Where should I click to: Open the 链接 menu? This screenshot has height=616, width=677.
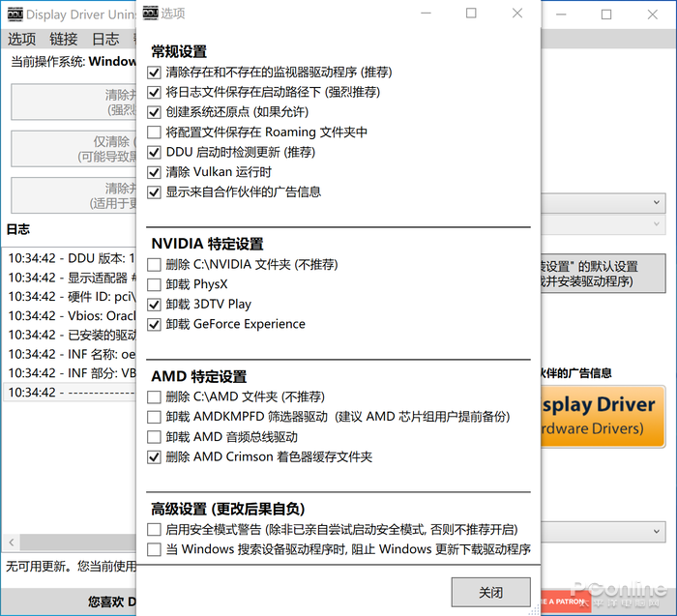63,39
